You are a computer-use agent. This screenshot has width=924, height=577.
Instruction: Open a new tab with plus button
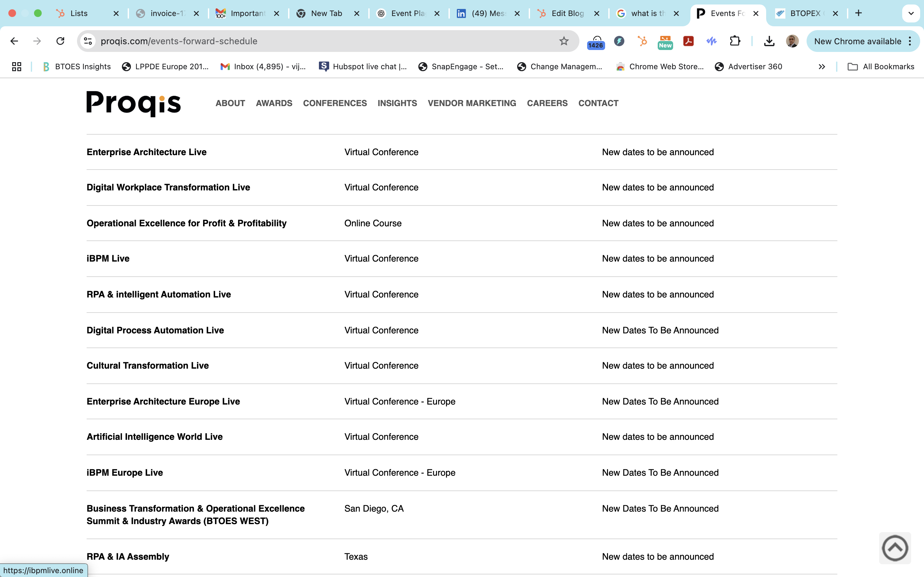point(858,13)
